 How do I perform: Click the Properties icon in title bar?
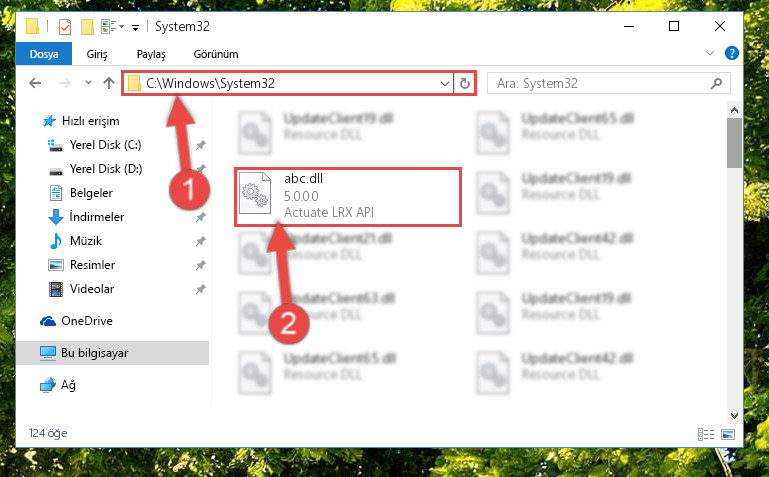click(x=64, y=26)
